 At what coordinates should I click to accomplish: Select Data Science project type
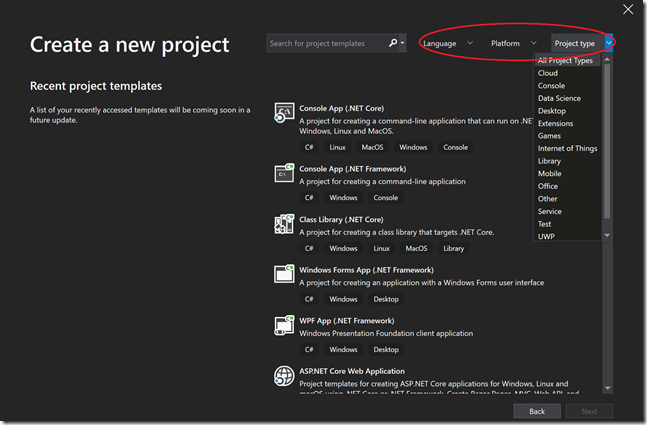point(559,98)
